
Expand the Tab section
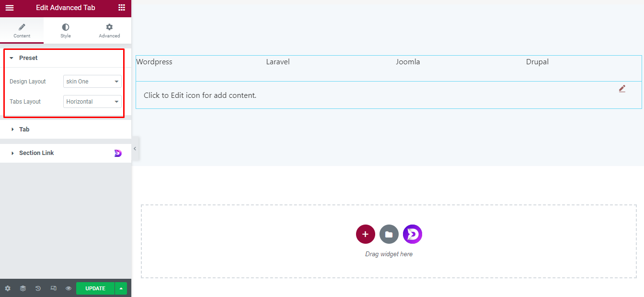(66, 130)
